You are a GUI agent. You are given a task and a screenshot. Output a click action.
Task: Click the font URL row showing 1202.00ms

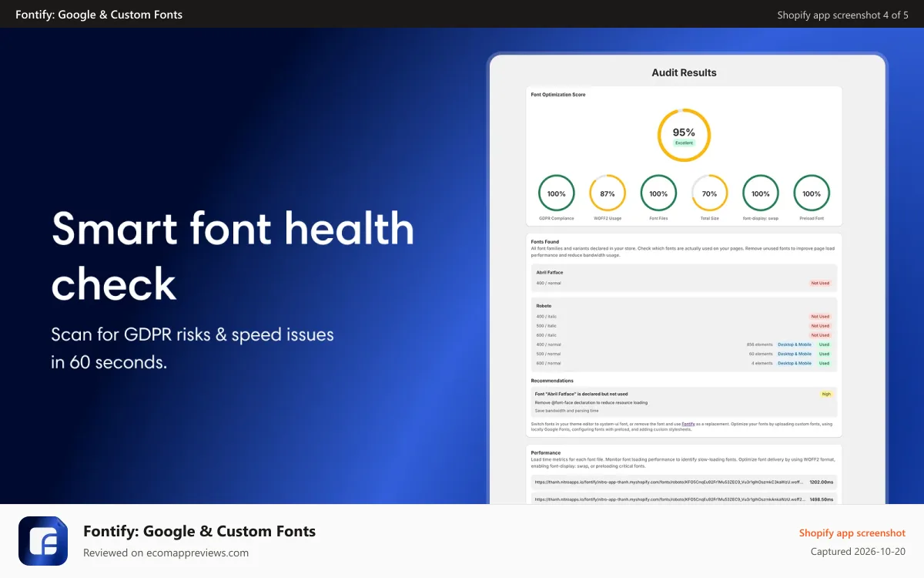coord(684,482)
